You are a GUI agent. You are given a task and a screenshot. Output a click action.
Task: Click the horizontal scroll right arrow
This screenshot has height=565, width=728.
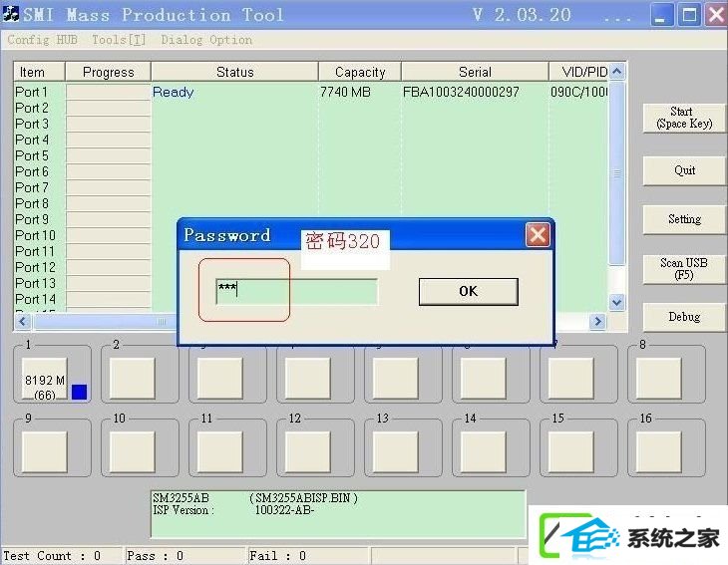pyautogui.click(x=598, y=321)
